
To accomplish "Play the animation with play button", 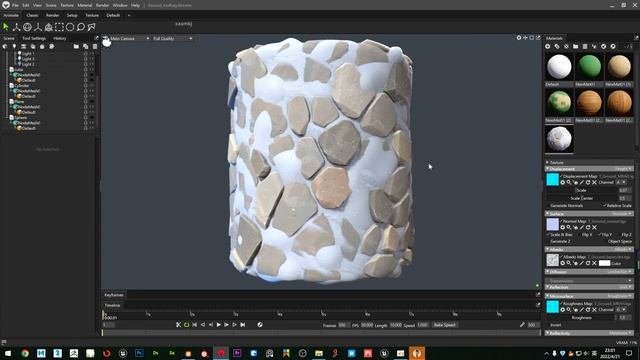I will pos(218,325).
